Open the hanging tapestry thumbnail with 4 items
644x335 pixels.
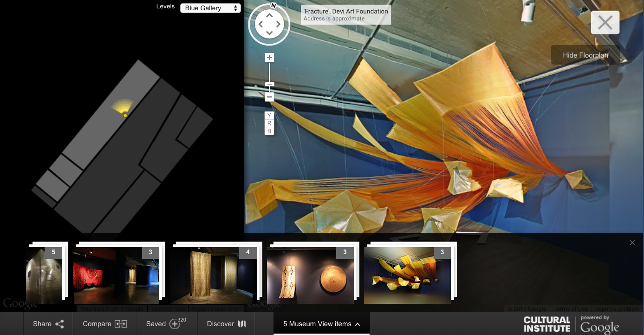pos(213,275)
